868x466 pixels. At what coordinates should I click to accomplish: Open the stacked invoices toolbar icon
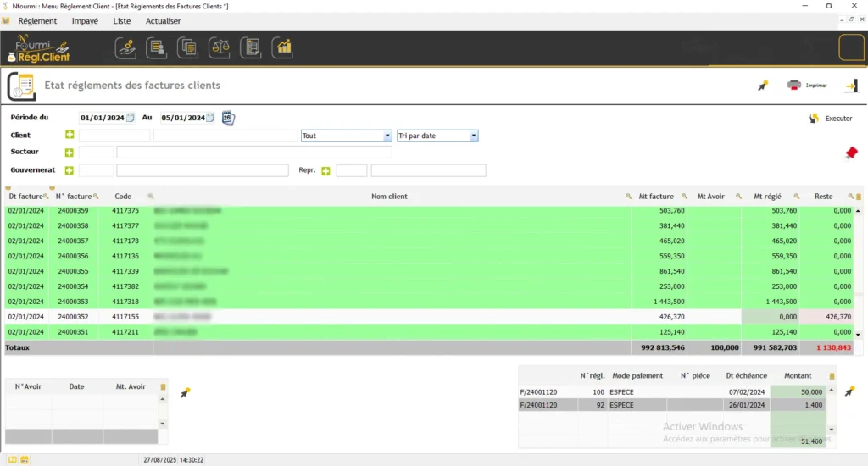coord(188,48)
